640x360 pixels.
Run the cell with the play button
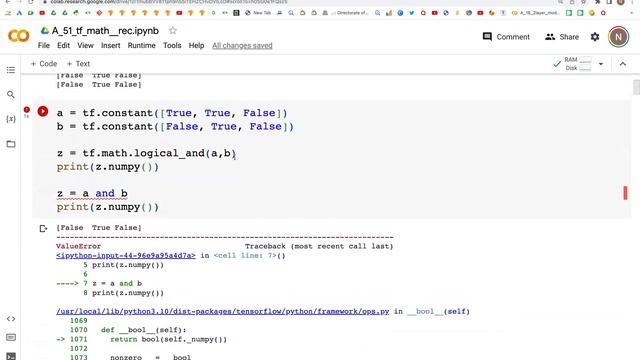[x=43, y=111]
